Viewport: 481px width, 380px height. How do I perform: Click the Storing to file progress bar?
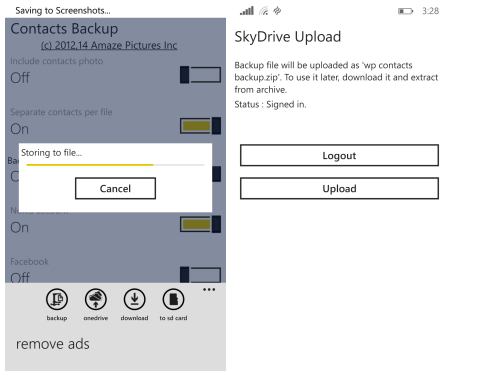pyautogui.click(x=115, y=165)
